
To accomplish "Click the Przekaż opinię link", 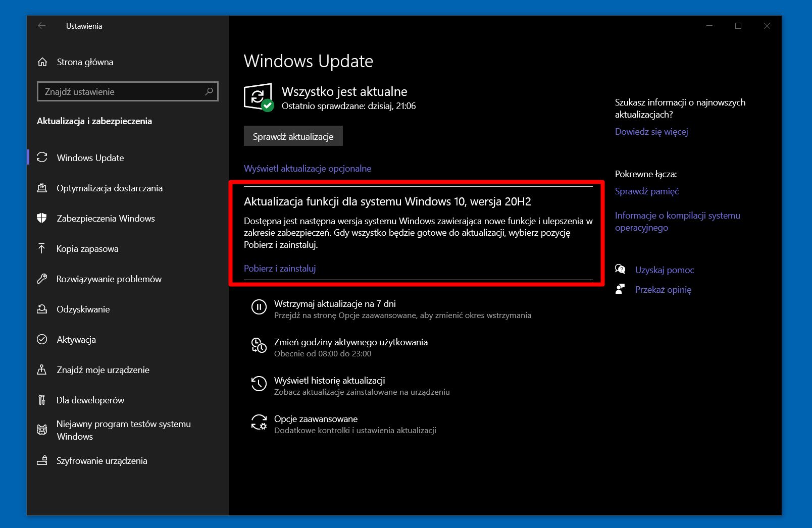I will click(663, 290).
